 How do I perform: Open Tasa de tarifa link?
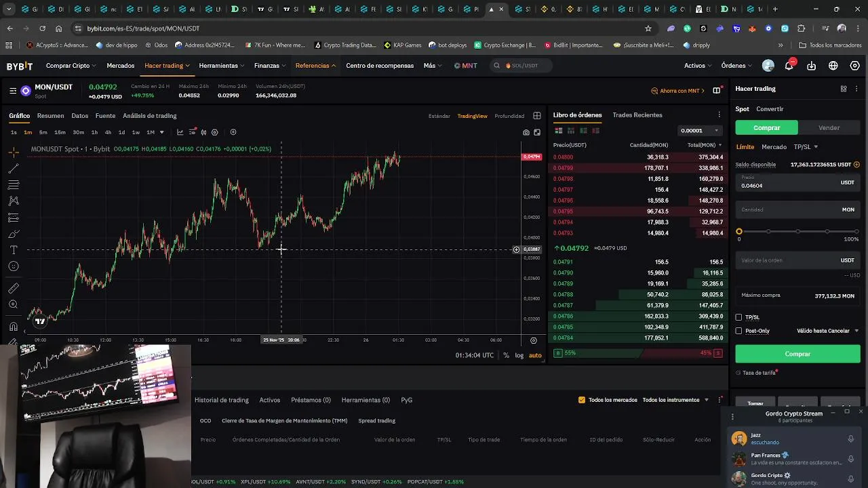(757, 373)
